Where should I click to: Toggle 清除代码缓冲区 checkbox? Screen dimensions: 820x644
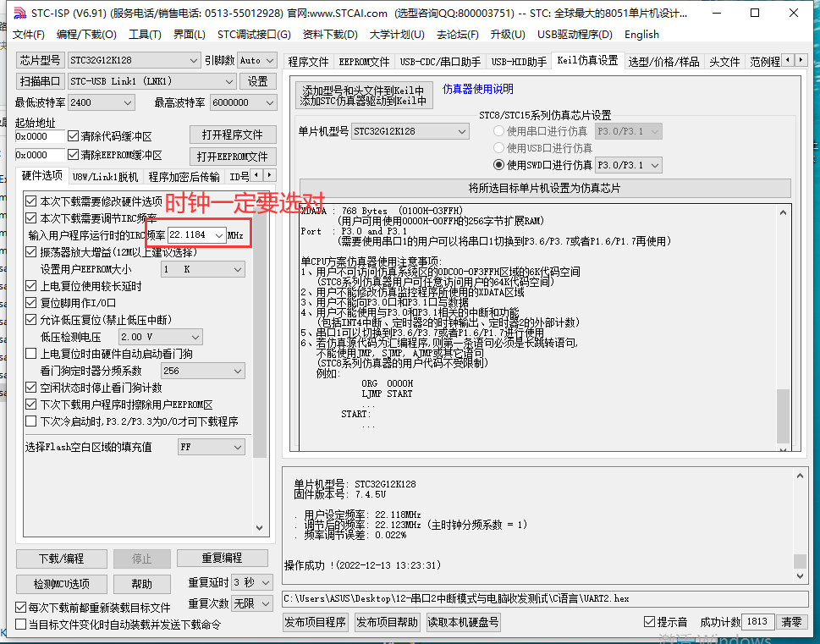pyautogui.click(x=74, y=136)
